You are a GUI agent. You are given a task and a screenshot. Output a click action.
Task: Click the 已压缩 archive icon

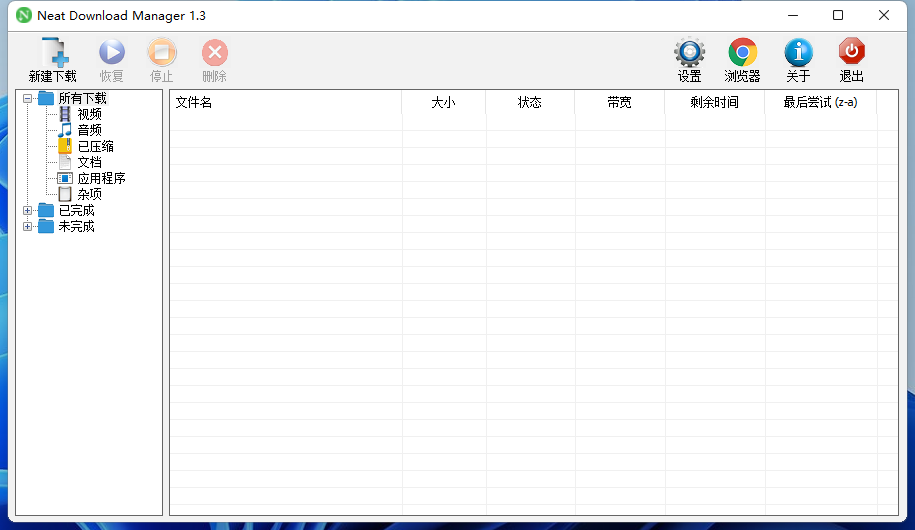(65, 146)
